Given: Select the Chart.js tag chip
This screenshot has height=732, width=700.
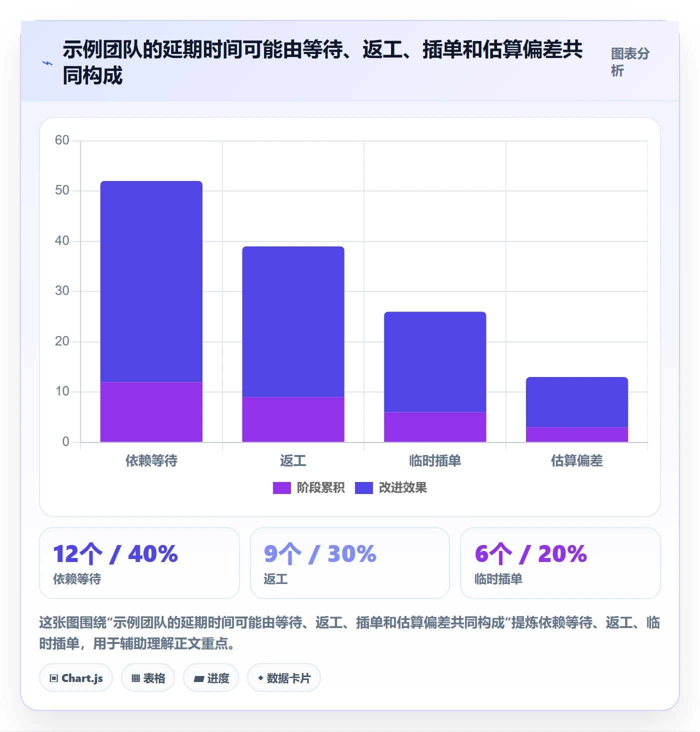Looking at the screenshot, I should click(76, 678).
